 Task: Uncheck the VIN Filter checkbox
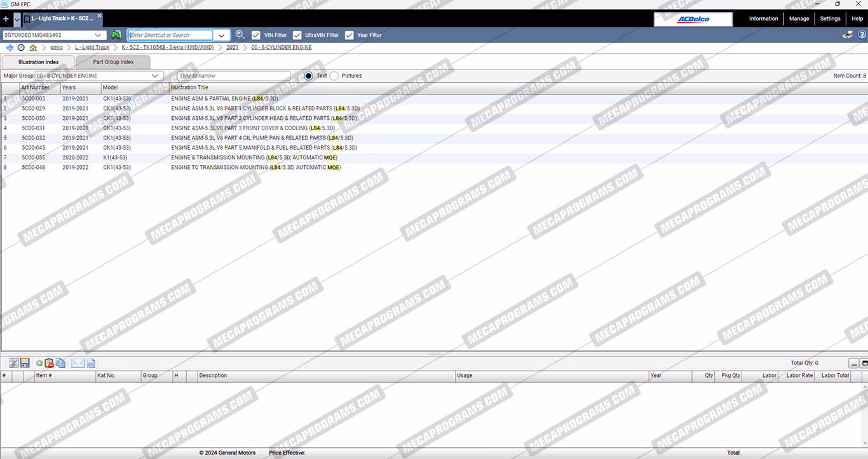256,35
